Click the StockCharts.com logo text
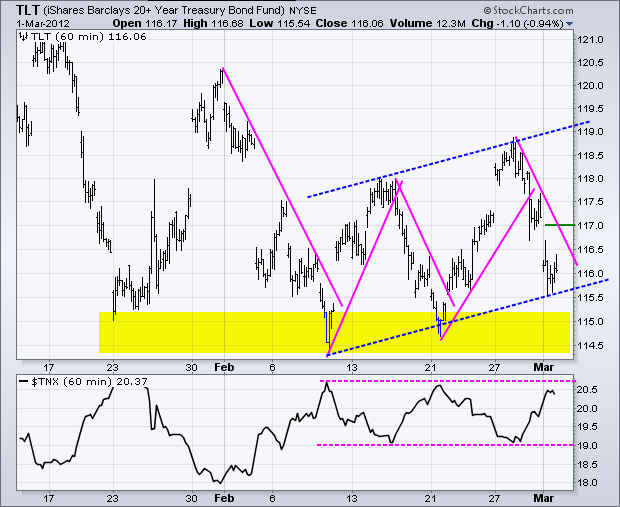This screenshot has height=507, width=620. (x=528, y=11)
